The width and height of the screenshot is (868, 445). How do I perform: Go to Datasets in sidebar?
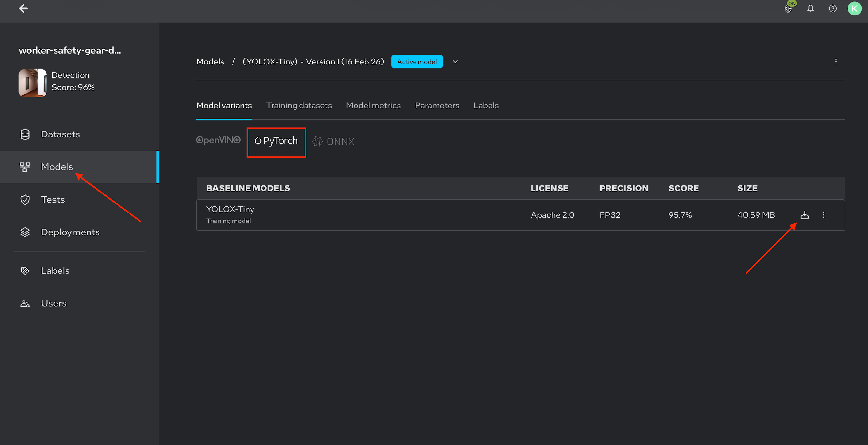60,134
